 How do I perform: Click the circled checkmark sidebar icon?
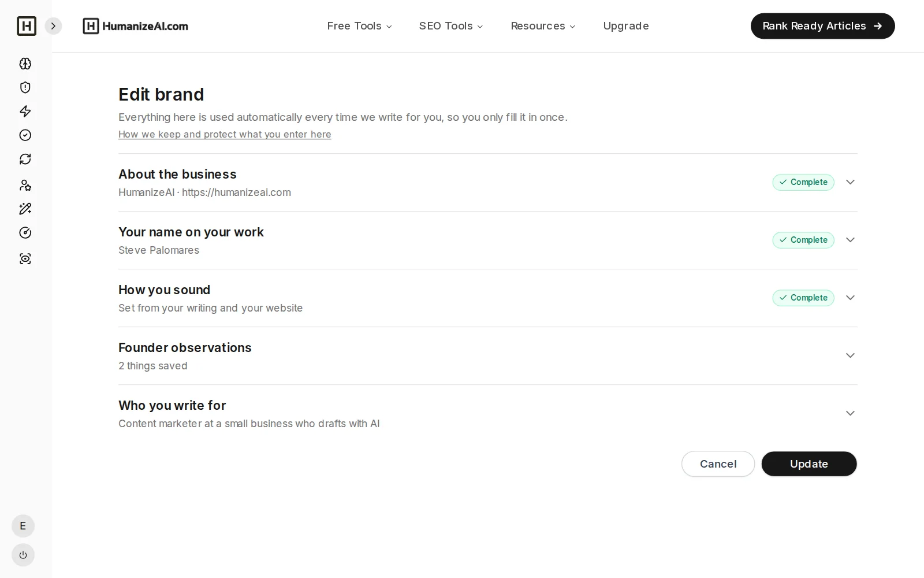[25, 135]
